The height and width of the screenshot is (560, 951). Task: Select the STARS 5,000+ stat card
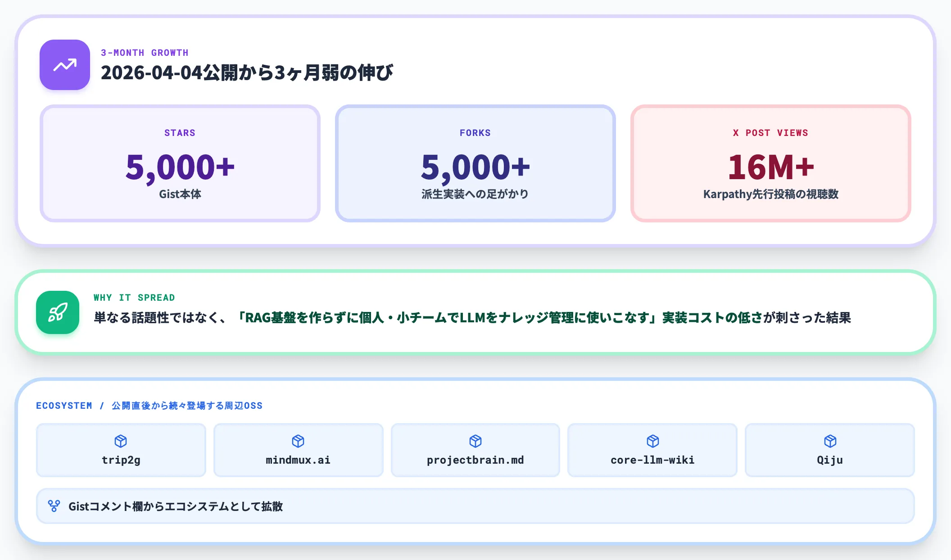[180, 163]
